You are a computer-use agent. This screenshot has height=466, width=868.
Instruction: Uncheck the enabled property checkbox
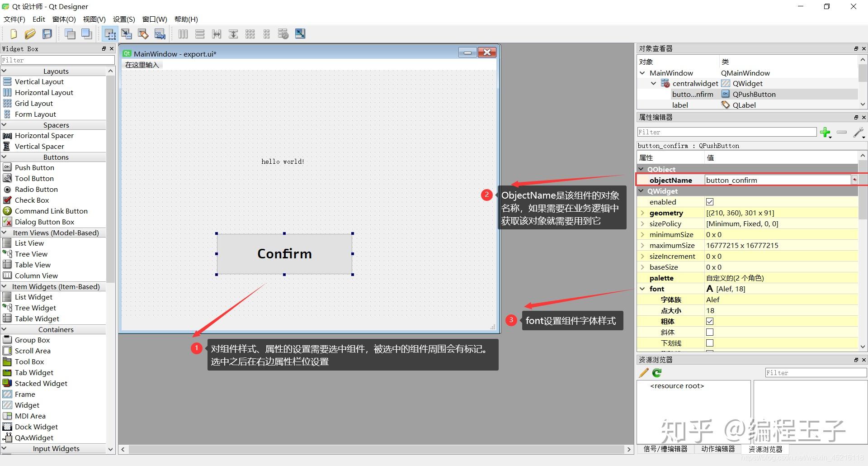[x=710, y=202]
